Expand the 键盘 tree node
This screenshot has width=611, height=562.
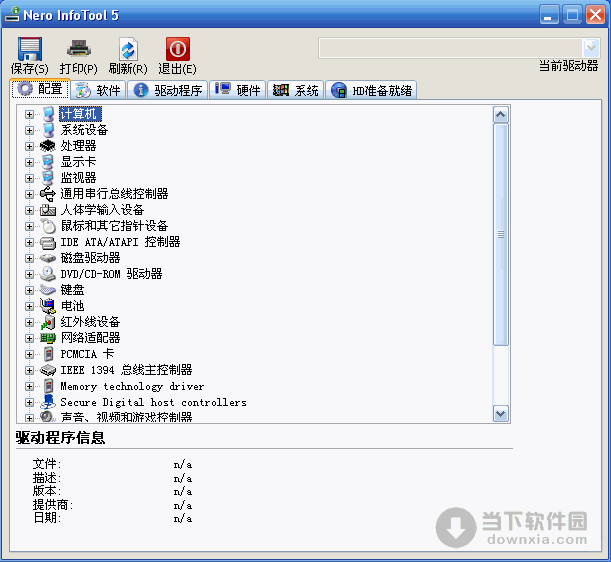click(29, 290)
